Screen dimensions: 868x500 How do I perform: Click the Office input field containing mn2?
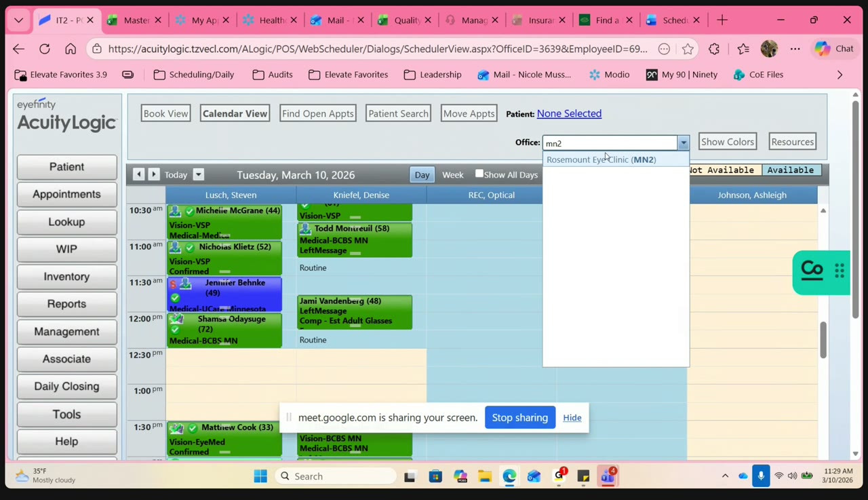(610, 142)
